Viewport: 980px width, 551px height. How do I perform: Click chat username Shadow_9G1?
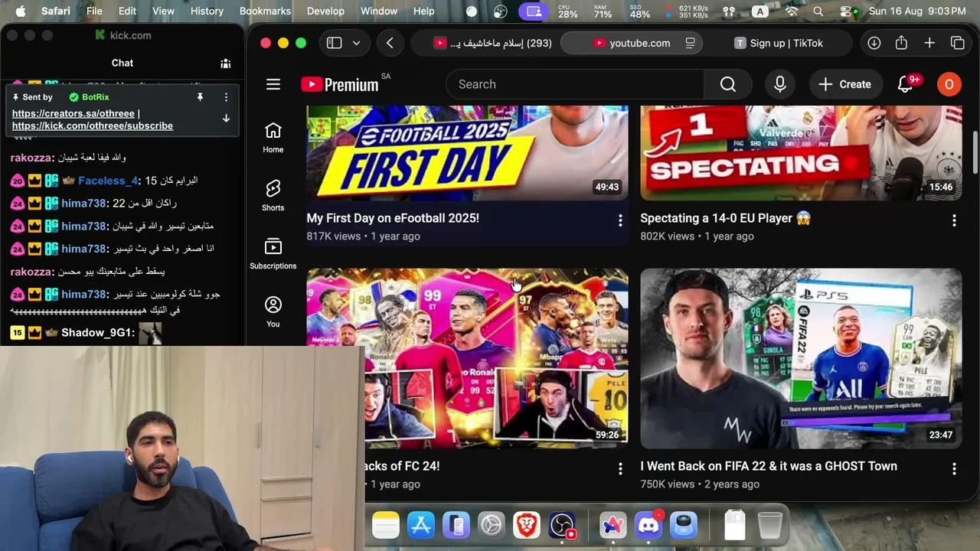(x=98, y=333)
